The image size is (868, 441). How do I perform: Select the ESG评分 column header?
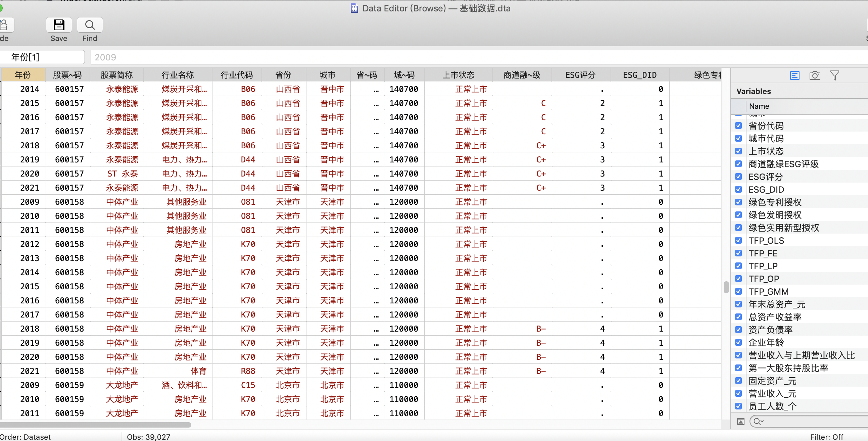click(580, 75)
